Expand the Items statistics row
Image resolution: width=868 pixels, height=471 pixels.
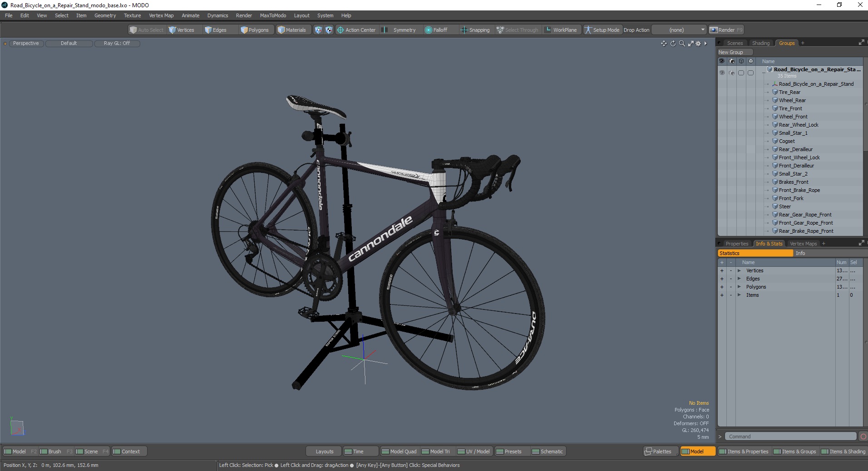(x=739, y=295)
